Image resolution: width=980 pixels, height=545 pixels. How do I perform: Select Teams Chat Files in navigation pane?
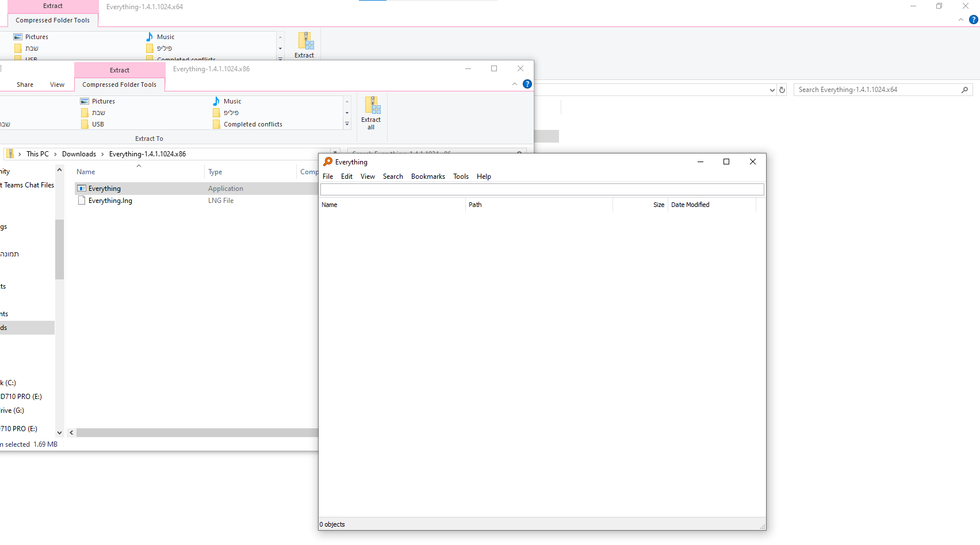27,185
